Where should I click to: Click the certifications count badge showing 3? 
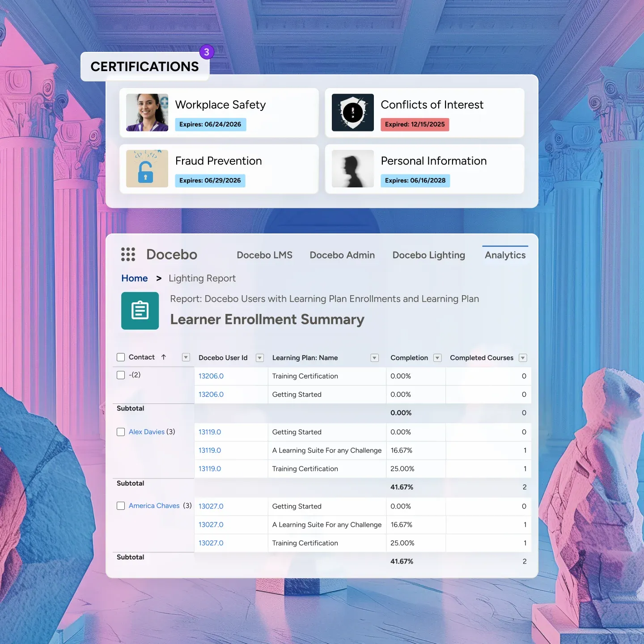pyautogui.click(x=207, y=52)
